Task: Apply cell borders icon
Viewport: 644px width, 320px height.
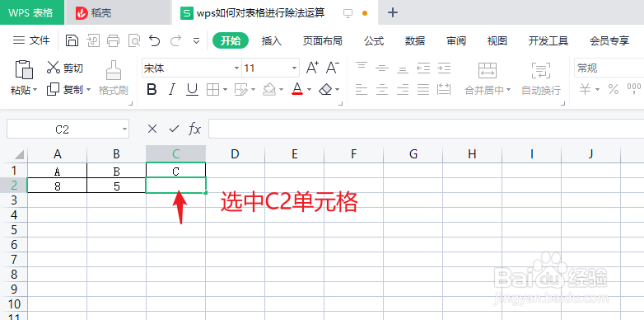Action: click(x=212, y=89)
